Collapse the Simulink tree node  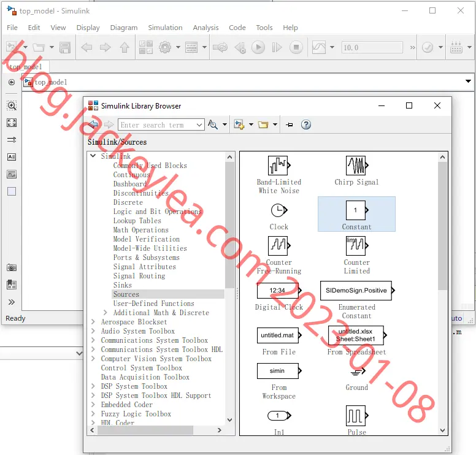93,156
